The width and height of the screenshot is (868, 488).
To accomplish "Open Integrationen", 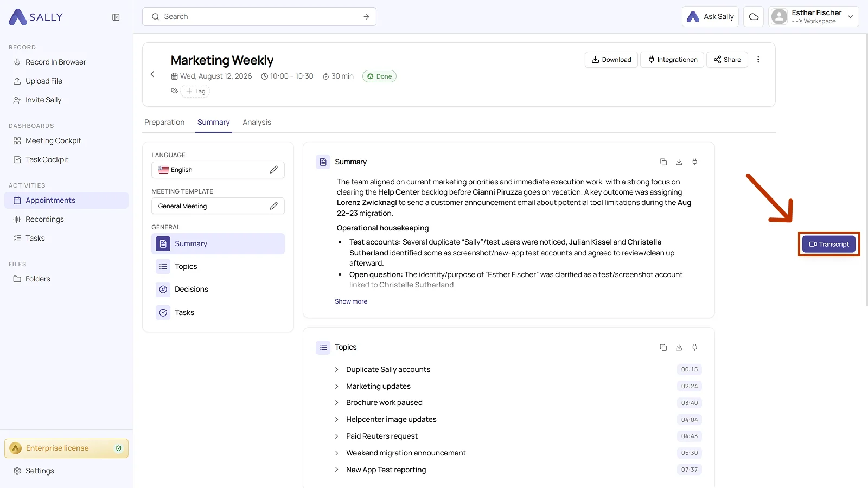I will pos(672,60).
